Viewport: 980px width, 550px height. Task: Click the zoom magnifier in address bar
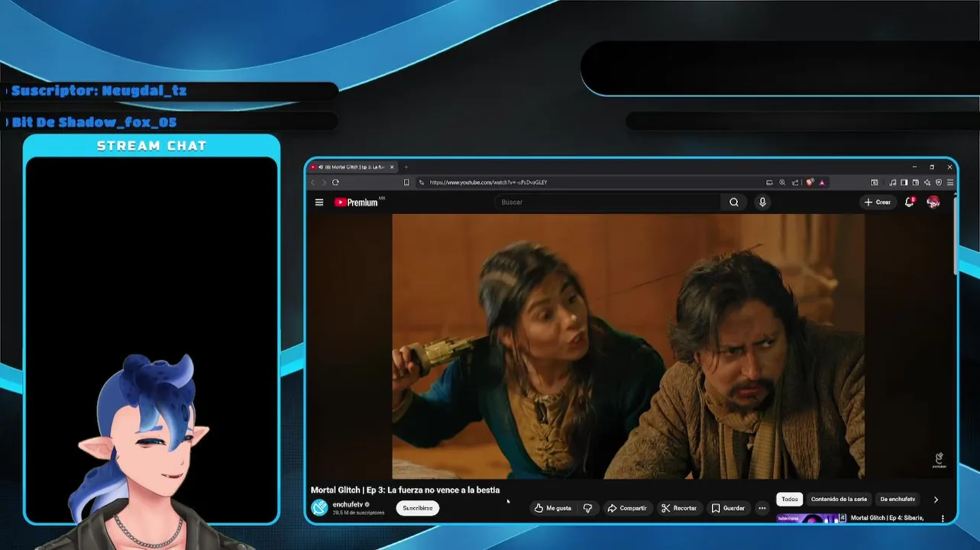tap(782, 183)
